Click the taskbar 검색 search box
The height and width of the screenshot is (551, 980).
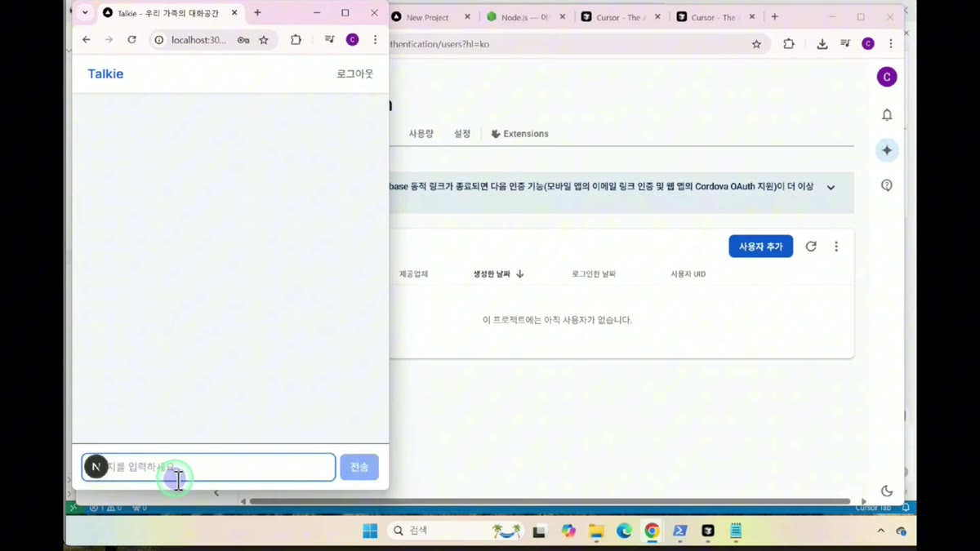click(455, 531)
